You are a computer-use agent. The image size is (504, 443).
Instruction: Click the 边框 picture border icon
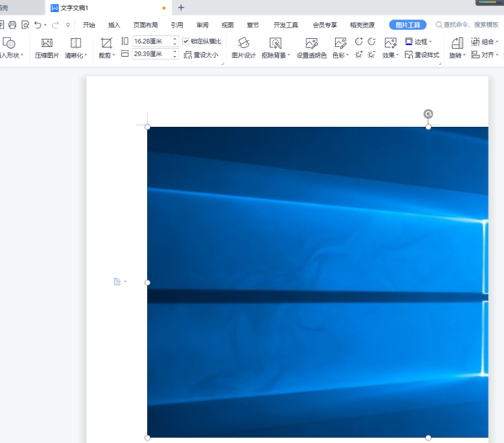409,41
